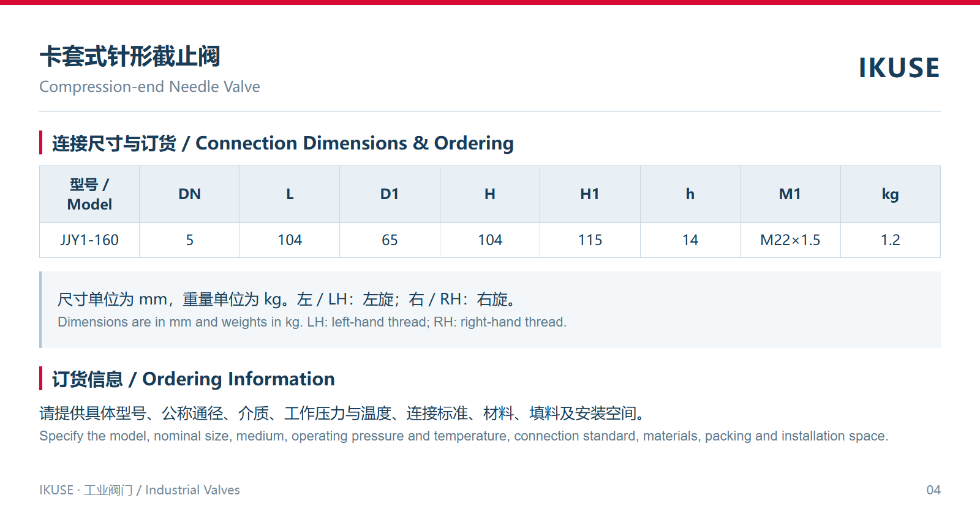Select the DN value 5
The width and height of the screenshot is (980, 514).
(190, 240)
